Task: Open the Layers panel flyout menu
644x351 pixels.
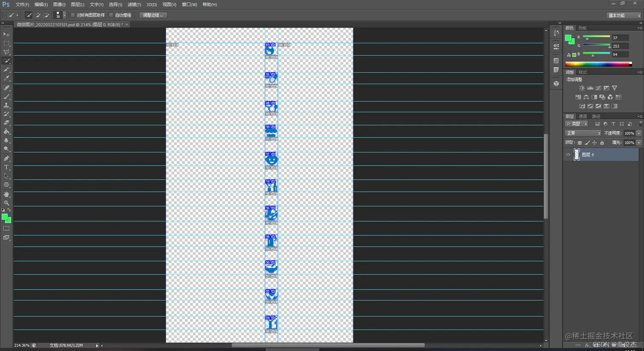Action: 639,116
